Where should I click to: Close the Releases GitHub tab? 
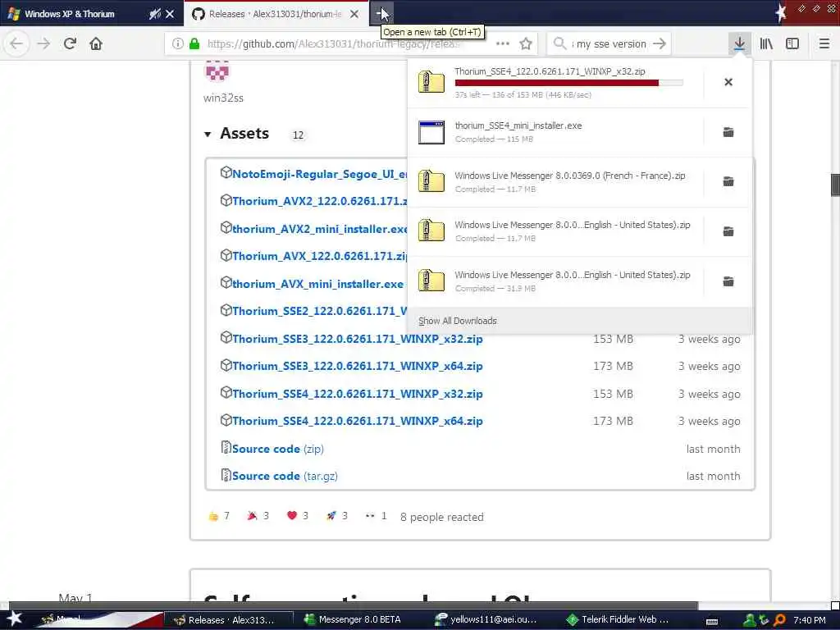click(354, 14)
